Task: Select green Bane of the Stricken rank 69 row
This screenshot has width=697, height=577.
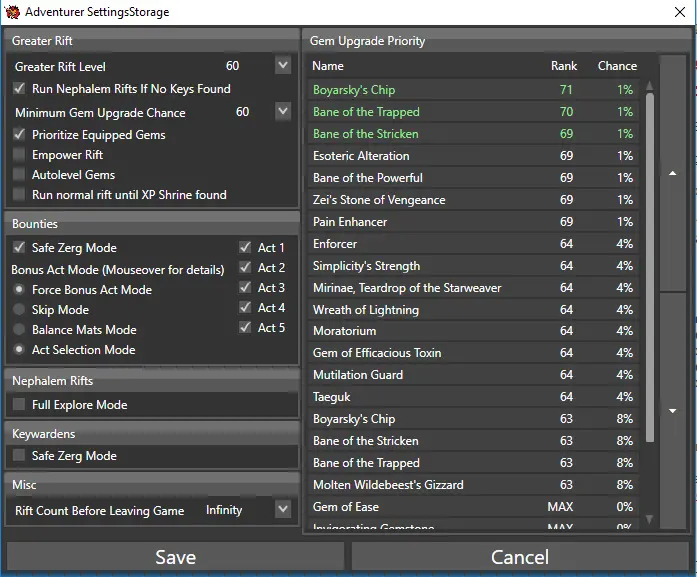Action: 473,134
